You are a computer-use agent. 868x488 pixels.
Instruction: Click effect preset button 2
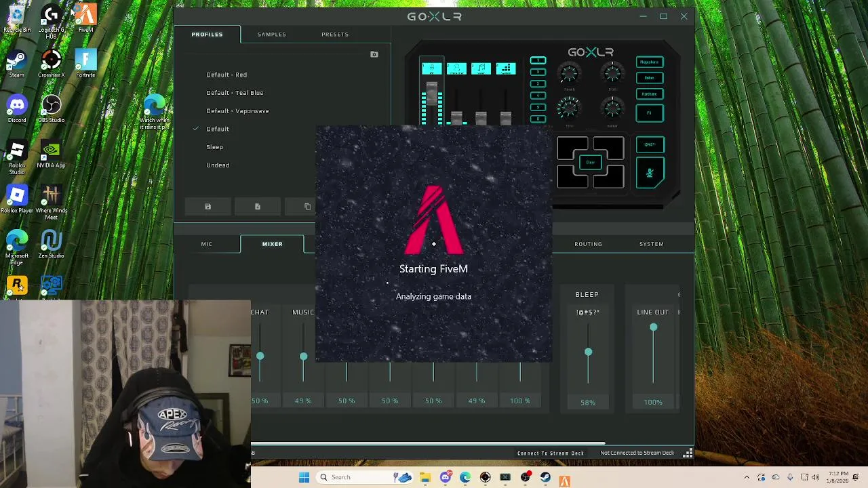538,72
